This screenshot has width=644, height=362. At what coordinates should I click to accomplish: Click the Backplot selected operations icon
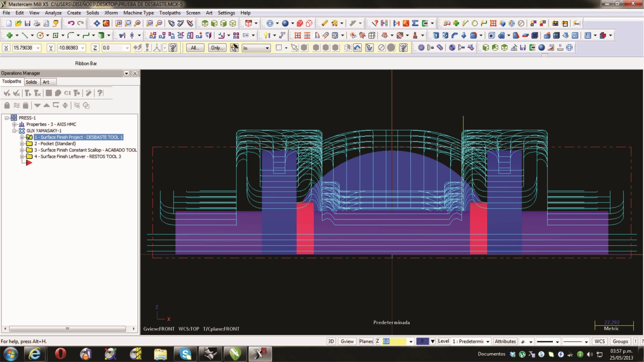(48, 93)
